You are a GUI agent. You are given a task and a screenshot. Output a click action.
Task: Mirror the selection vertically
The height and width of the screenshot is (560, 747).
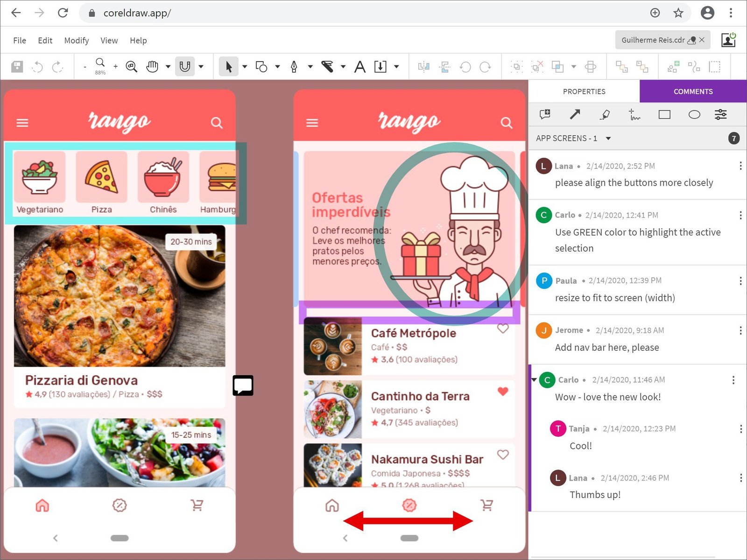coord(444,67)
